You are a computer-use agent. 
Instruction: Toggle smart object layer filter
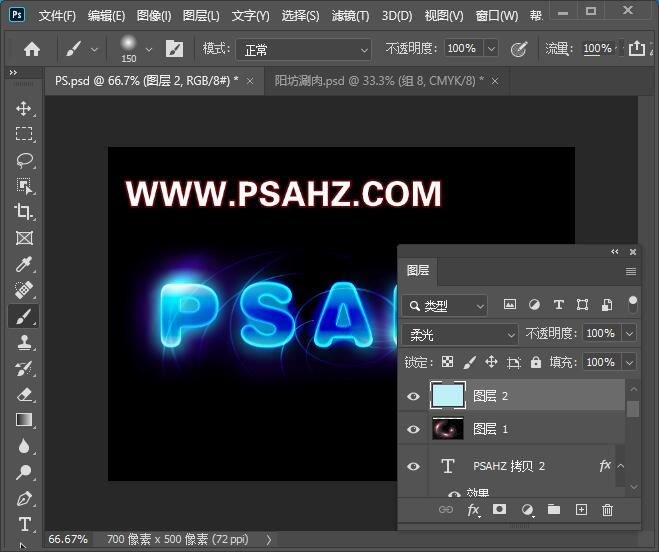click(x=607, y=304)
